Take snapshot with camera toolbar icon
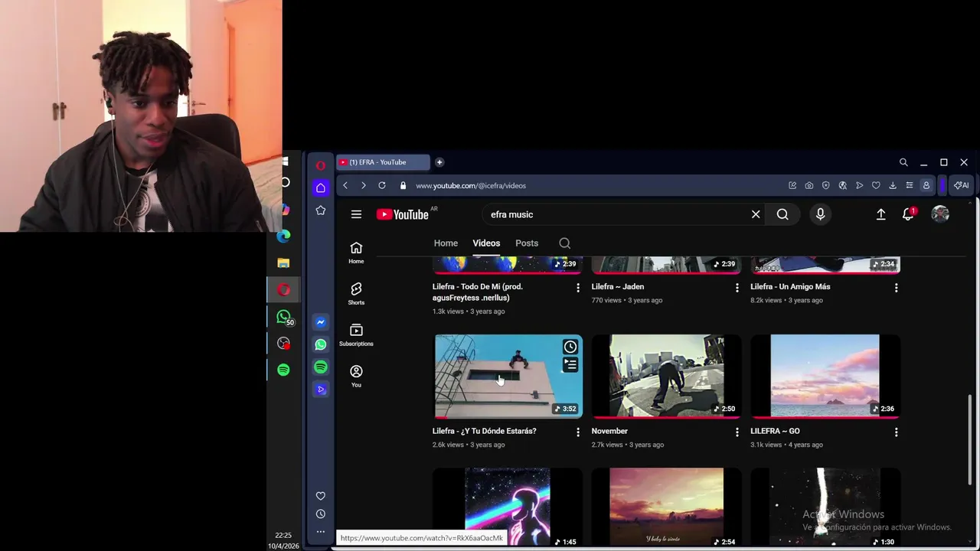 (x=809, y=185)
